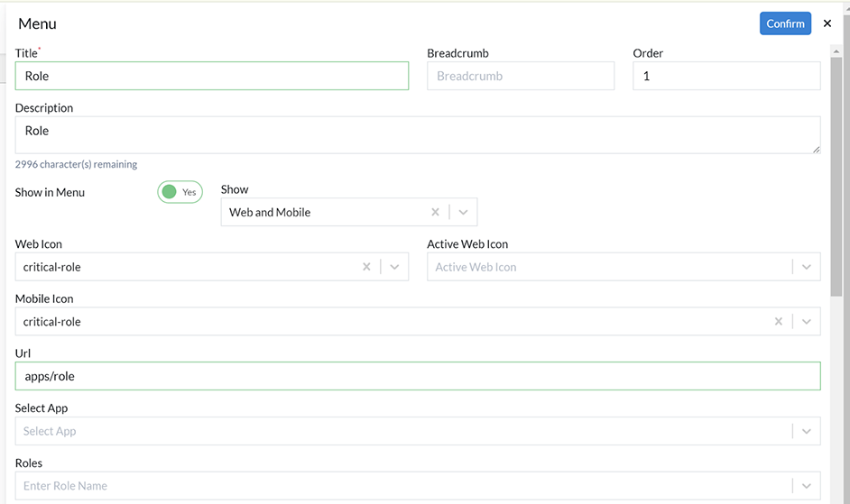850x504 pixels.
Task: Focus the Title input field
Action: [212, 76]
